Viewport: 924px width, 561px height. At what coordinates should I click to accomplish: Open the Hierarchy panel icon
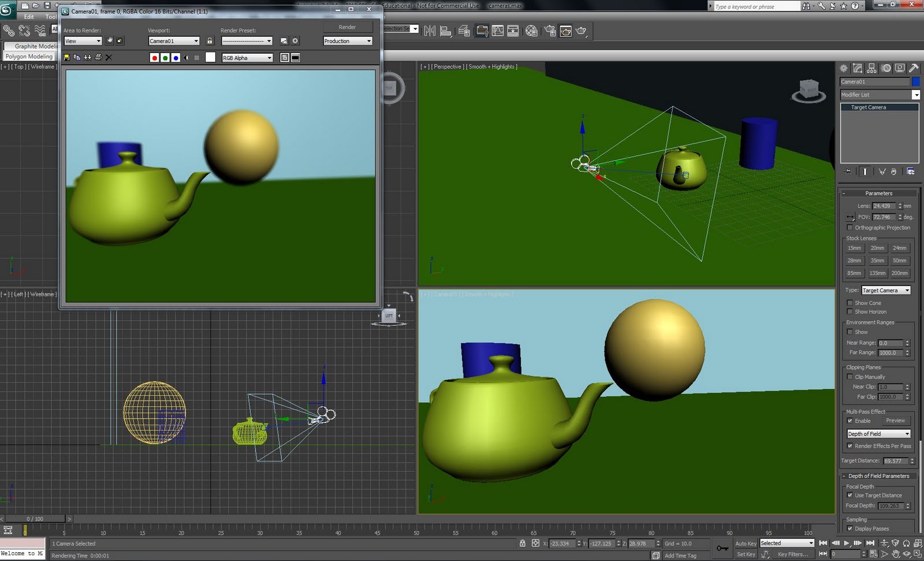coord(871,68)
